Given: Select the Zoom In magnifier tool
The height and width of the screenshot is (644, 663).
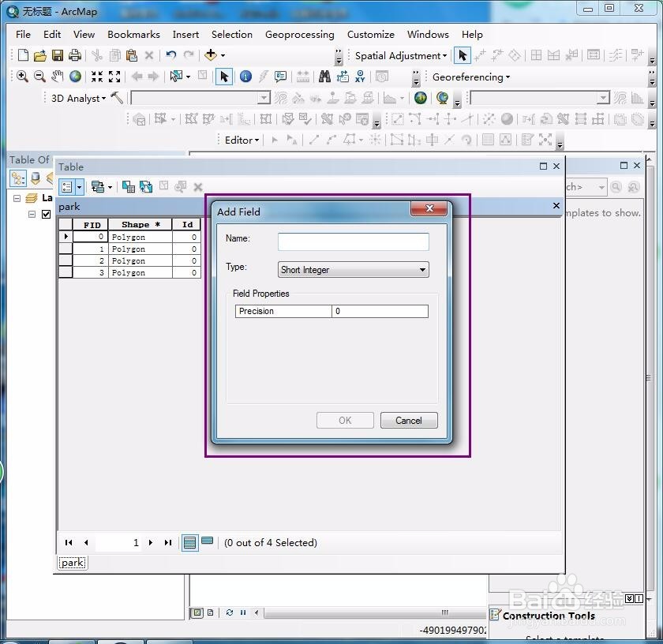Looking at the screenshot, I should (22, 77).
